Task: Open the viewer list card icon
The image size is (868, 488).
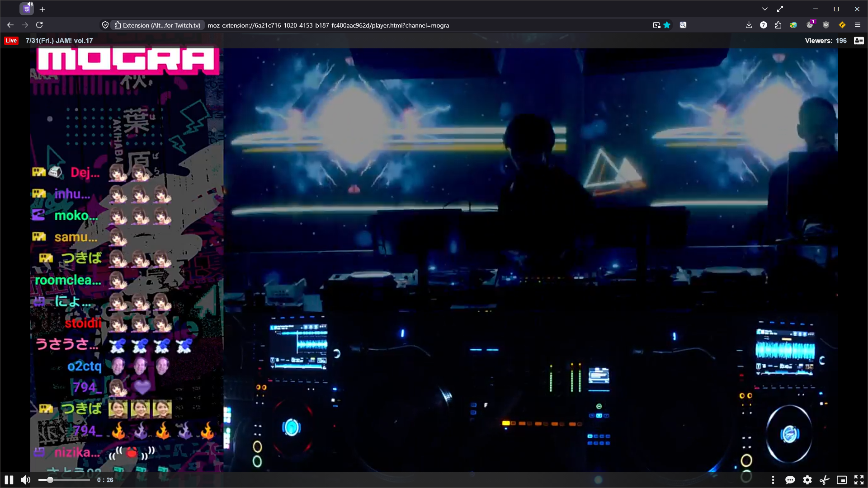Action: [x=859, y=41]
